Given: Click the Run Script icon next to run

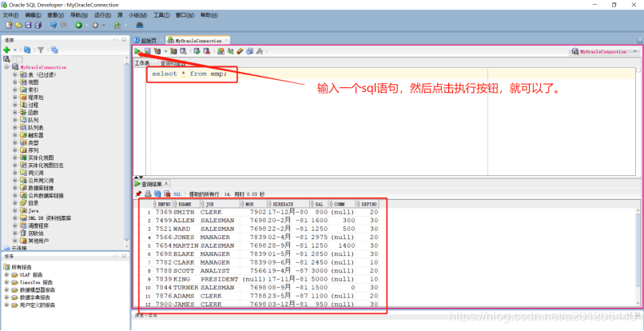Looking at the screenshot, I should click(x=147, y=51).
